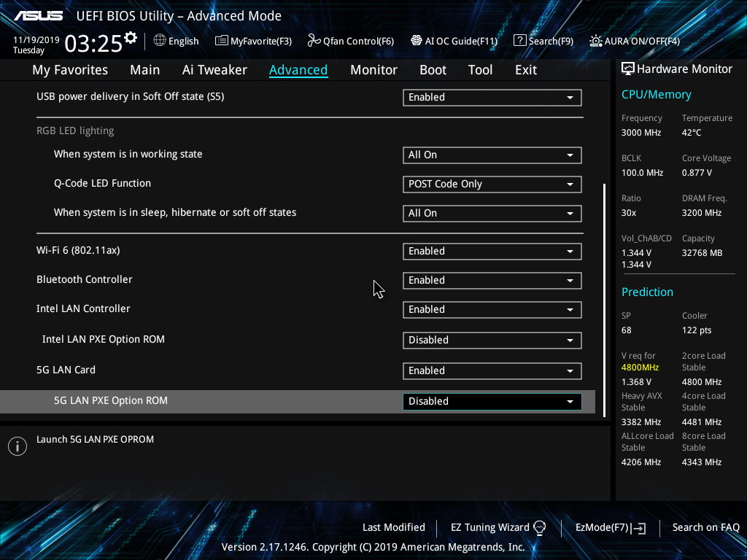Viewport: 747px width, 560px height.
Task: Click Qfan Control(F6) label
Action: coord(358,41)
